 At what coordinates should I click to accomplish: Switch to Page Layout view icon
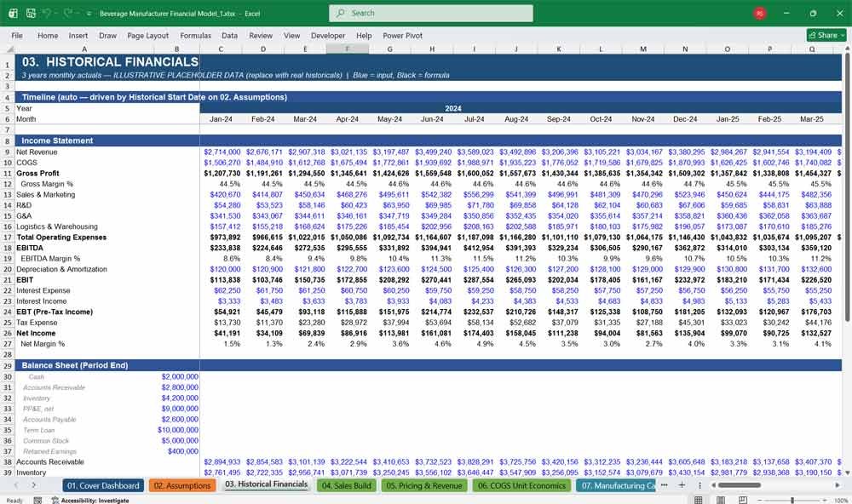coord(721,500)
